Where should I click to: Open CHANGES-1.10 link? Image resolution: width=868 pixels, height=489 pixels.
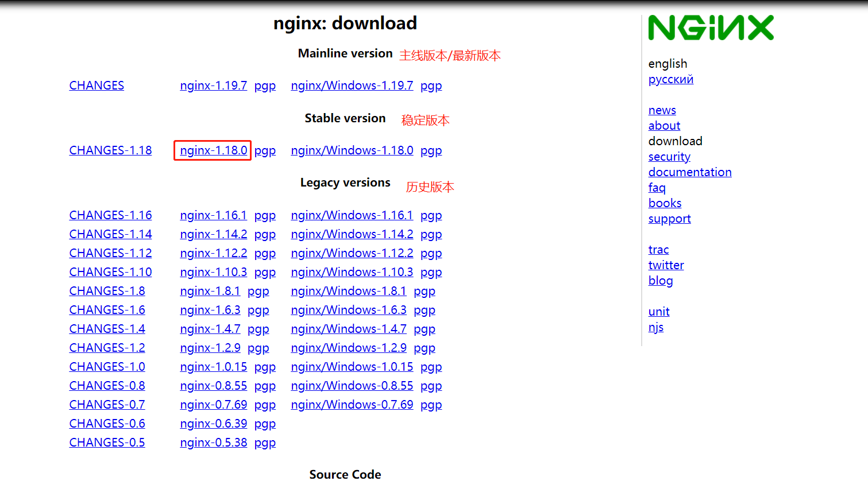pyautogui.click(x=110, y=272)
